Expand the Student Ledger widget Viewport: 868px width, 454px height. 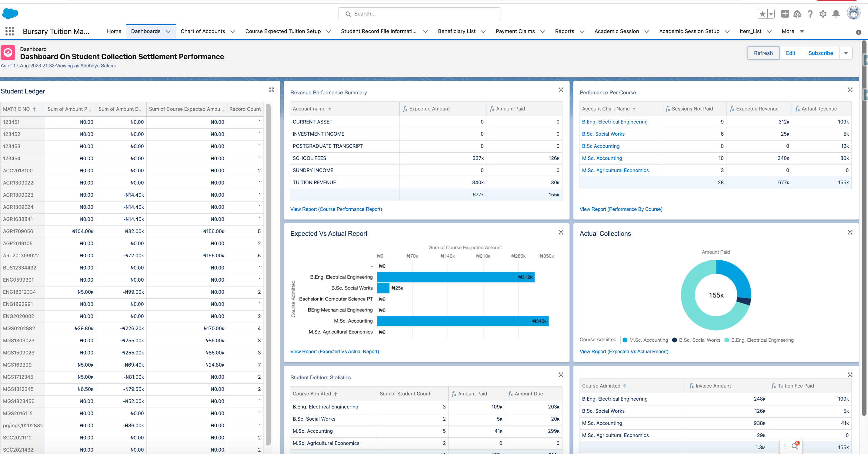click(x=271, y=90)
